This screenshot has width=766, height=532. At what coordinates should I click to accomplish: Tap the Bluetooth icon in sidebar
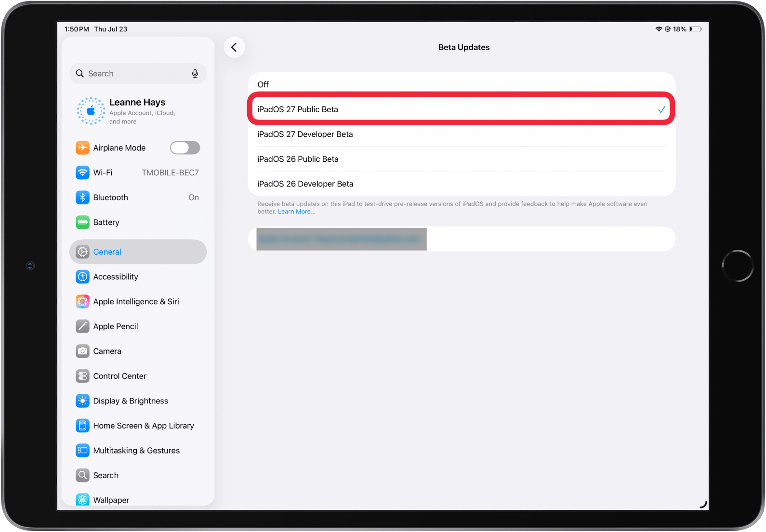82,197
